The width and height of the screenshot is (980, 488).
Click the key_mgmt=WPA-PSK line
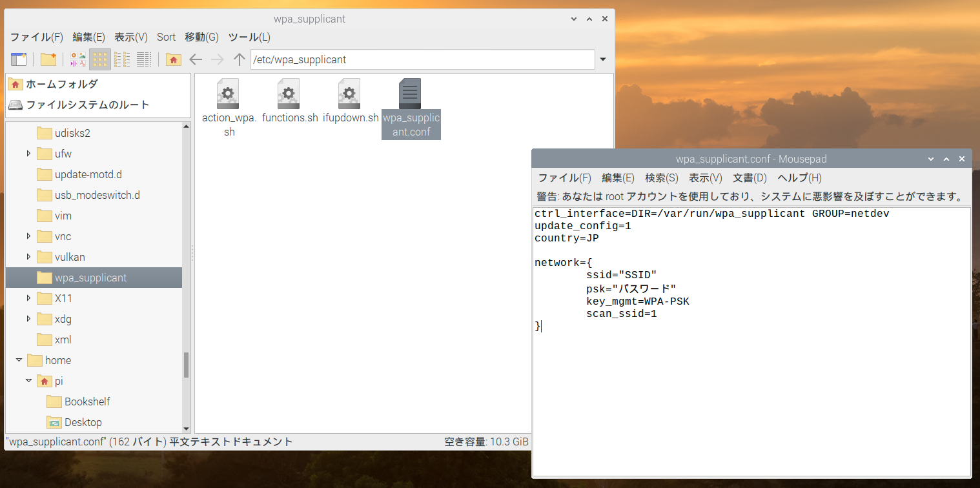[637, 301]
